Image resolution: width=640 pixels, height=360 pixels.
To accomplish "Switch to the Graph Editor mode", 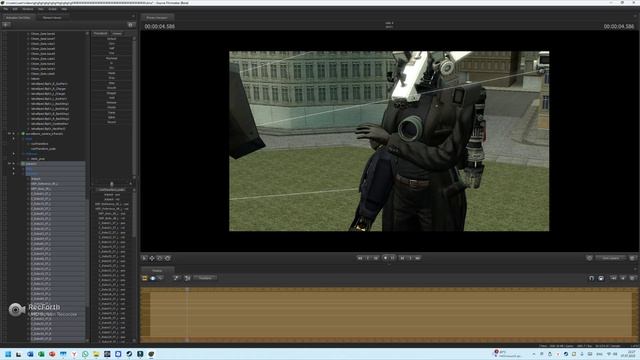I will tap(160, 278).
